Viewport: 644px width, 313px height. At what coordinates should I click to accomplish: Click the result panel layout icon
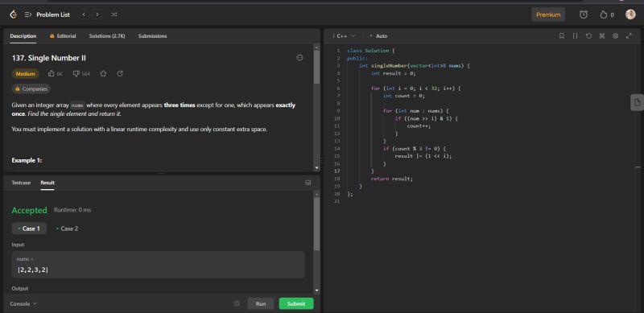click(308, 183)
